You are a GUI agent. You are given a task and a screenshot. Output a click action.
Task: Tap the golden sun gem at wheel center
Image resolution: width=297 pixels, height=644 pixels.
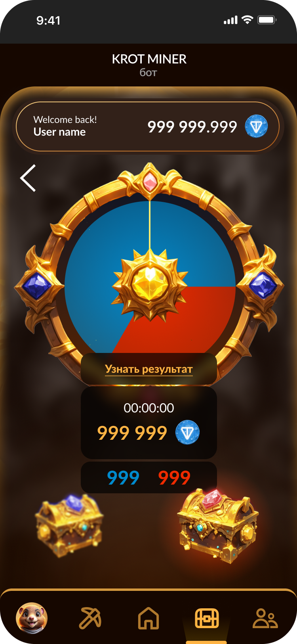(x=150, y=284)
